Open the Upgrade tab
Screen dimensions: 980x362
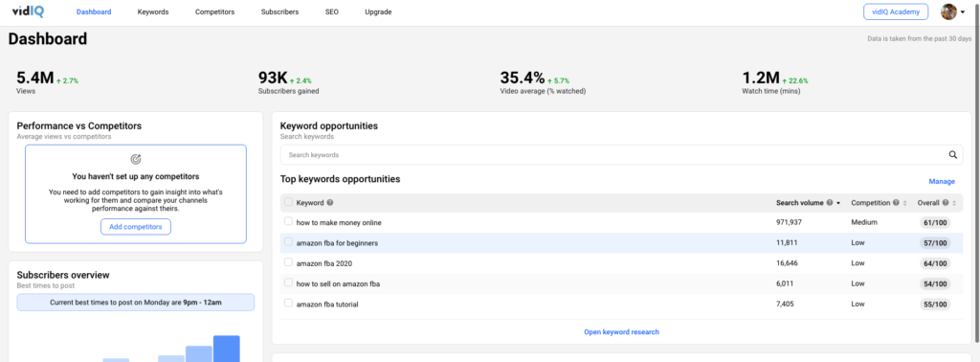click(x=378, y=11)
